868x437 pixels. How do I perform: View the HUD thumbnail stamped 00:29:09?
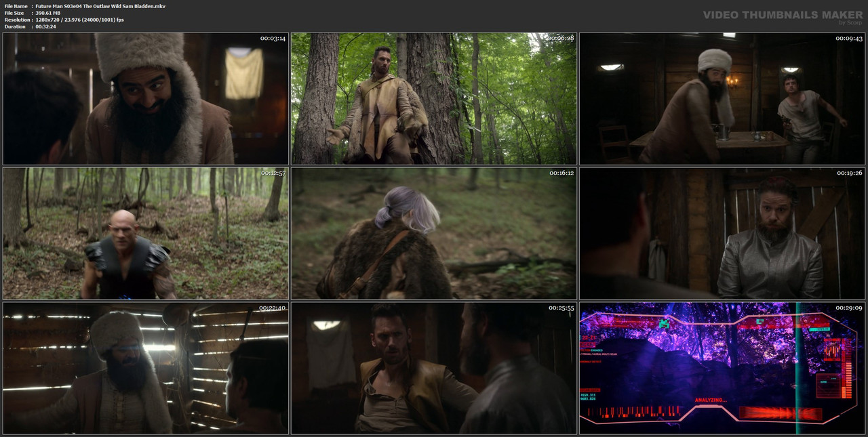click(x=722, y=368)
